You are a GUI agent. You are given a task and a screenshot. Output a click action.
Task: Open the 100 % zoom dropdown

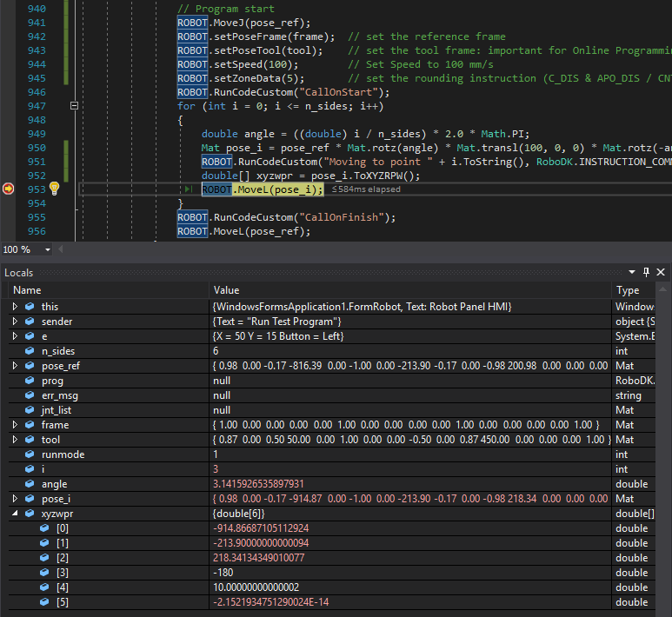[x=46, y=249]
